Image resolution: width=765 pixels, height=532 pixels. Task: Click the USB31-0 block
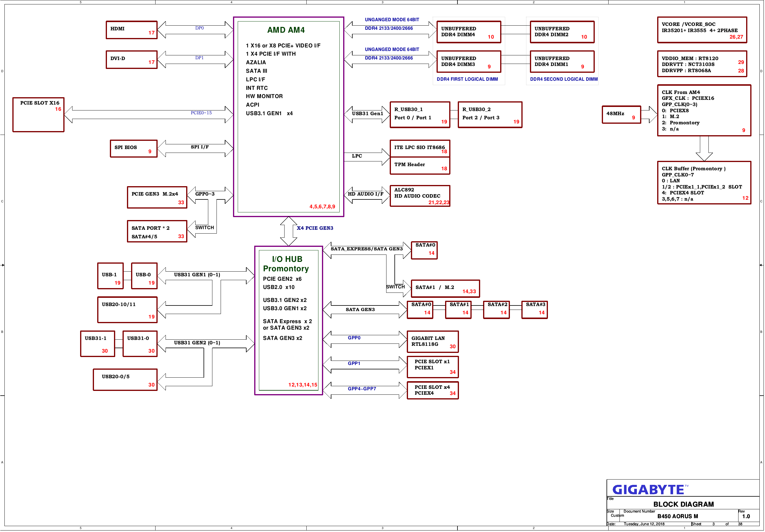tap(140, 344)
